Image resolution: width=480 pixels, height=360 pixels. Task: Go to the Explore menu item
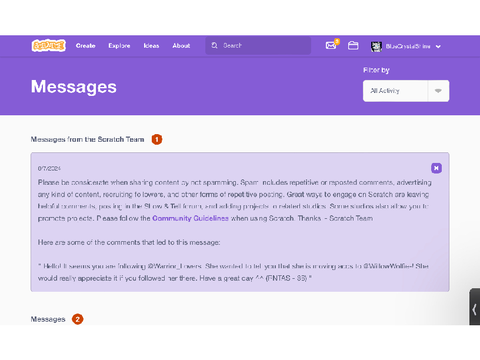coord(119,46)
